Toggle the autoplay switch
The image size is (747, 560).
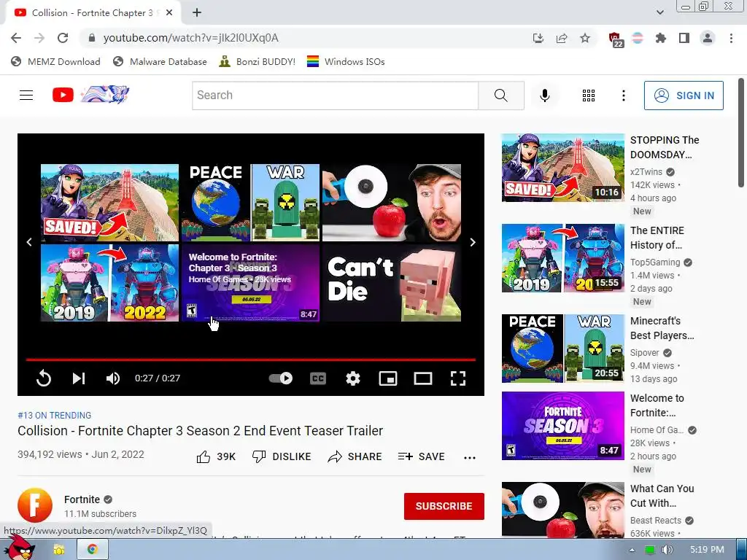281,378
